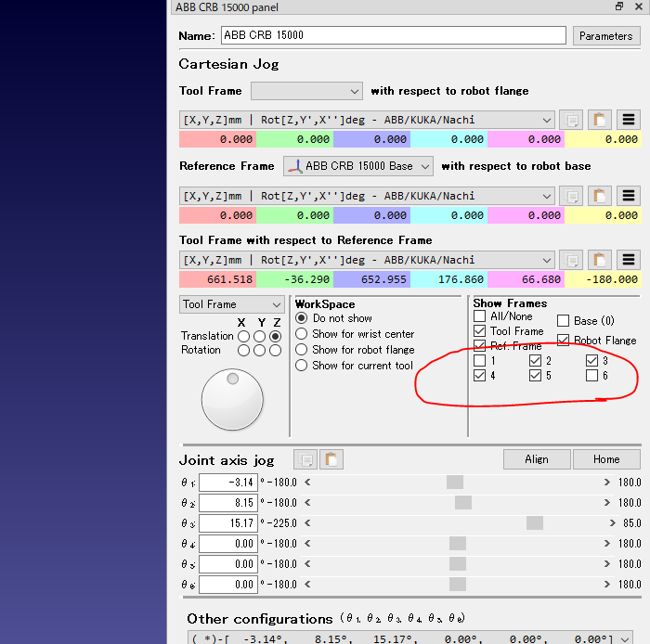Image resolution: width=650 pixels, height=644 pixels.
Task: Paste pose values into Tool Frame row
Action: pyautogui.click(x=600, y=120)
